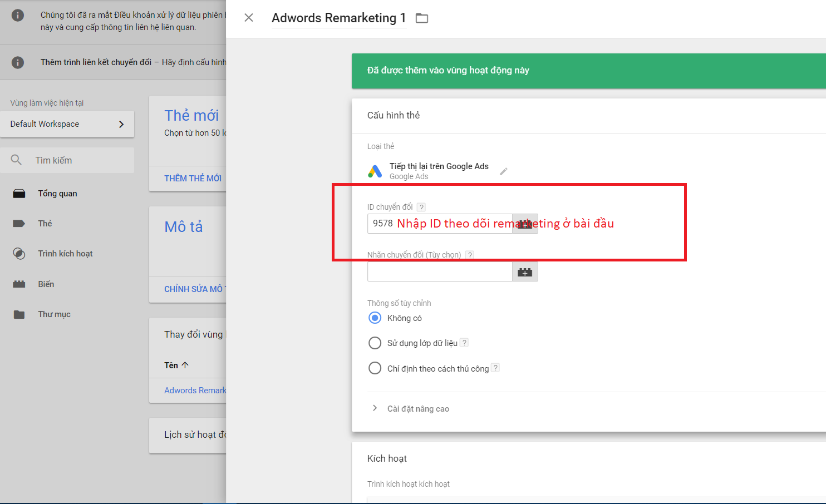The height and width of the screenshot is (504, 826).
Task: Click the search magnifier icon
Action: [x=17, y=160]
